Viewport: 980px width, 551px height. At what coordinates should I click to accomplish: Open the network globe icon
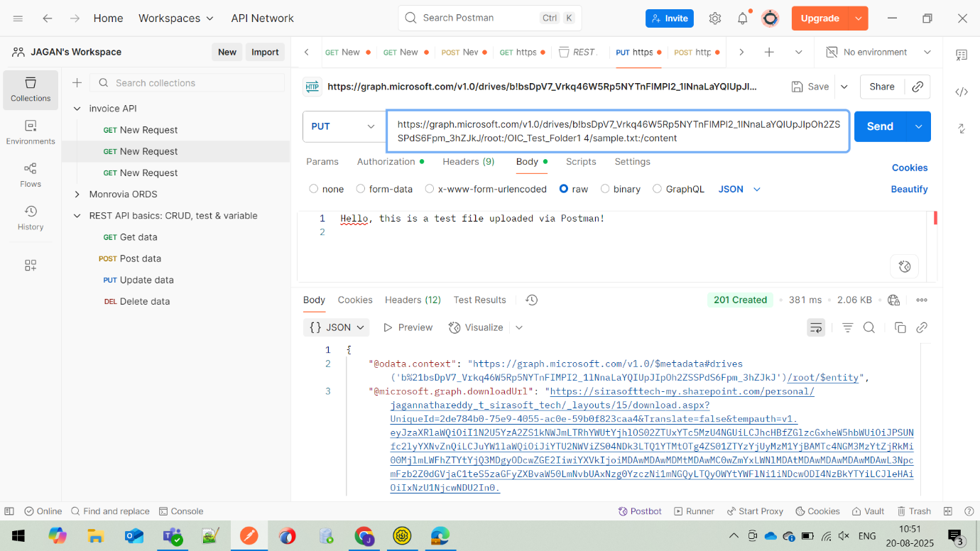tap(894, 300)
